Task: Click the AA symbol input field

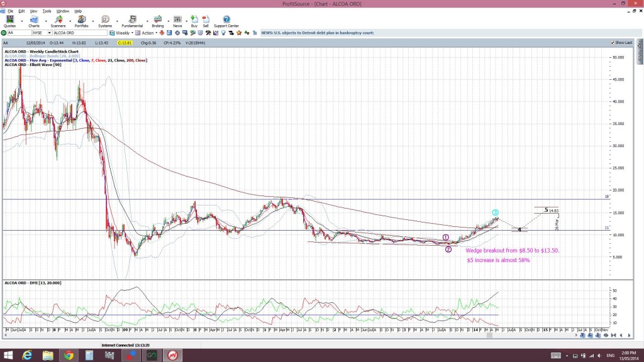Action: (x=19, y=33)
